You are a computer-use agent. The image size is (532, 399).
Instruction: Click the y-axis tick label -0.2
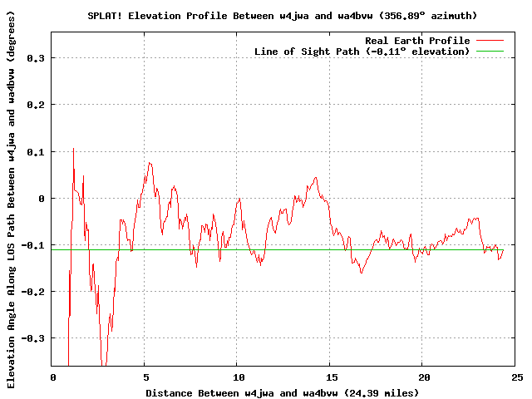point(32,292)
